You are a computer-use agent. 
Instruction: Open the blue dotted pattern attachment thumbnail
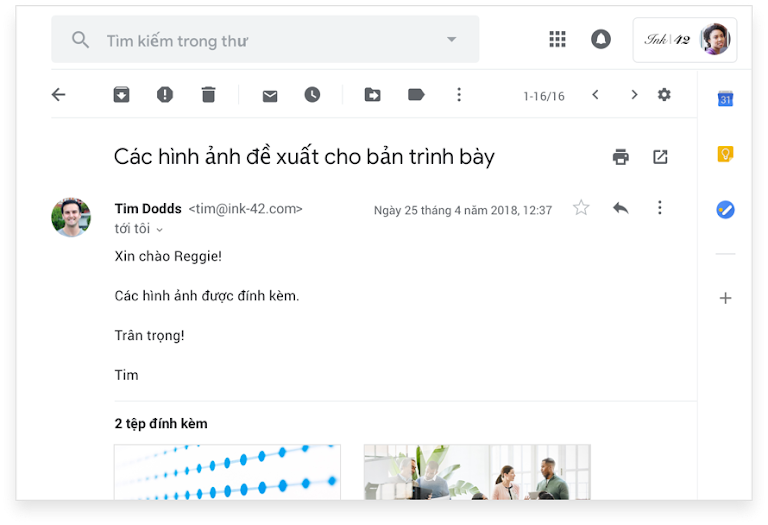227,471
